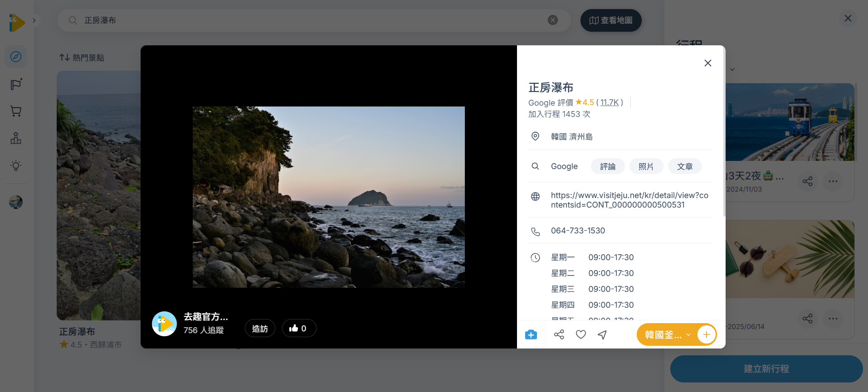Image resolution: width=868 pixels, height=392 pixels.
Task: Click the search box containing 正房瀑布
Action: tap(313, 20)
